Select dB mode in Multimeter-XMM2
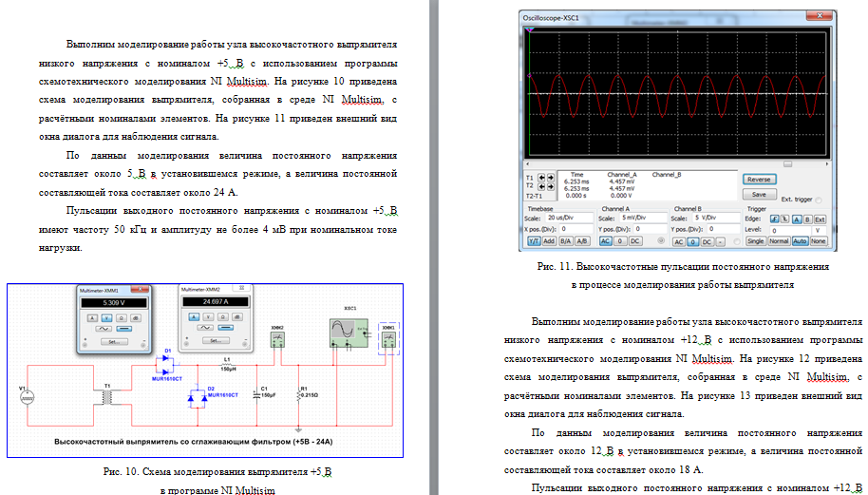The image size is (868, 495). [237, 316]
